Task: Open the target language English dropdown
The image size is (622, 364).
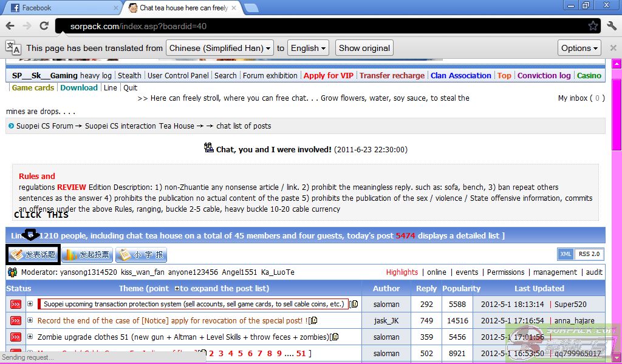Action: pyautogui.click(x=309, y=48)
